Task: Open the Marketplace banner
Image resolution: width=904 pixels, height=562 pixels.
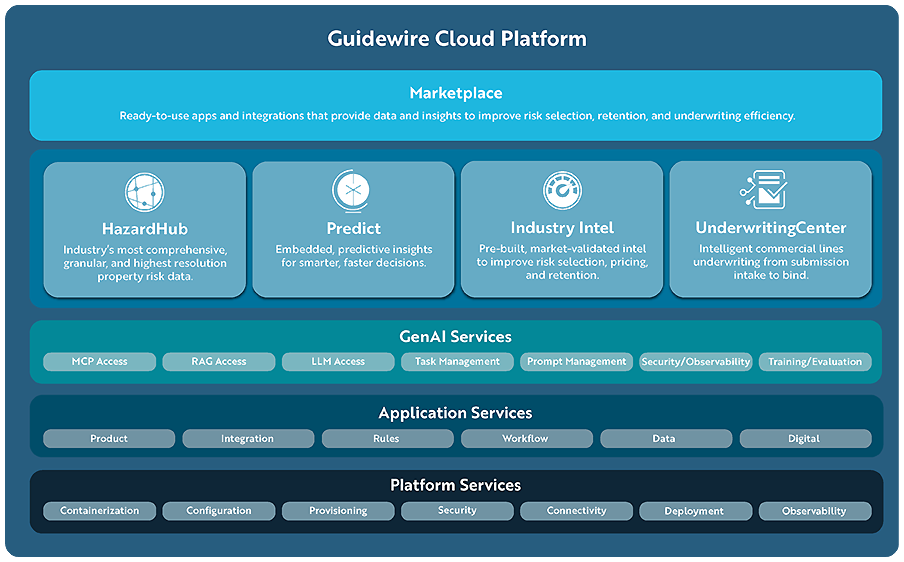Action: (456, 104)
